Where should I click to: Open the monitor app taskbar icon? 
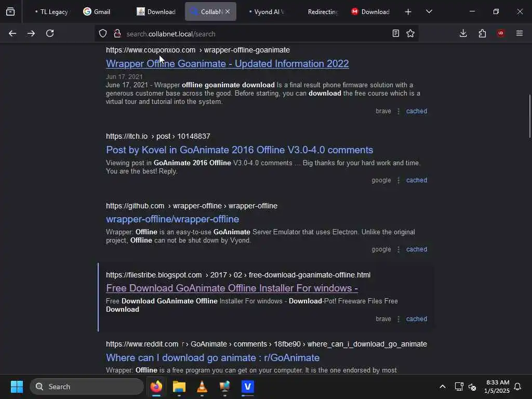(x=224, y=387)
